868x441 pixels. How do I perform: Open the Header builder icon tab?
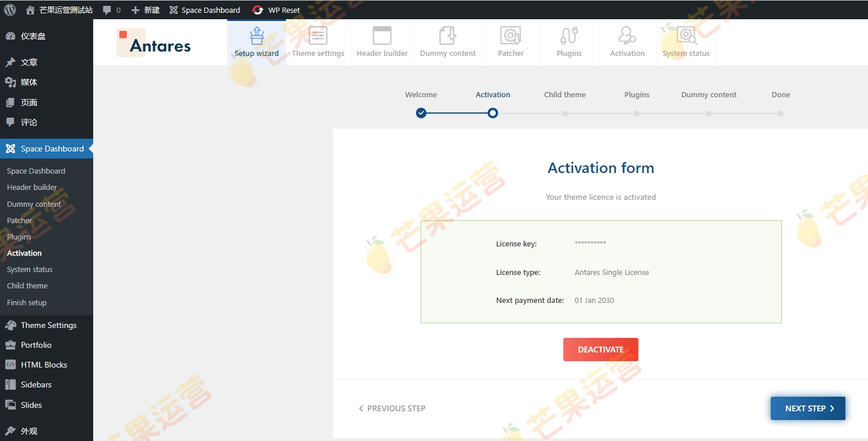[382, 42]
